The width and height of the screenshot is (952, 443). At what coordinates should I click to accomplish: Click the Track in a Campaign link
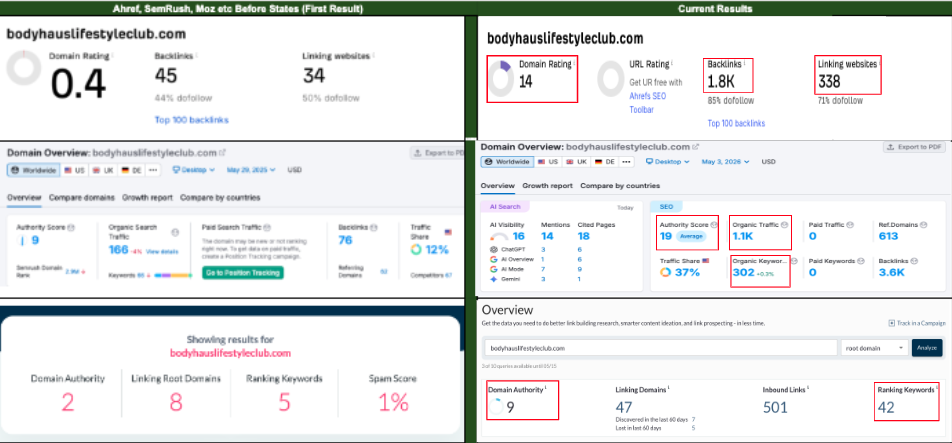(920, 323)
